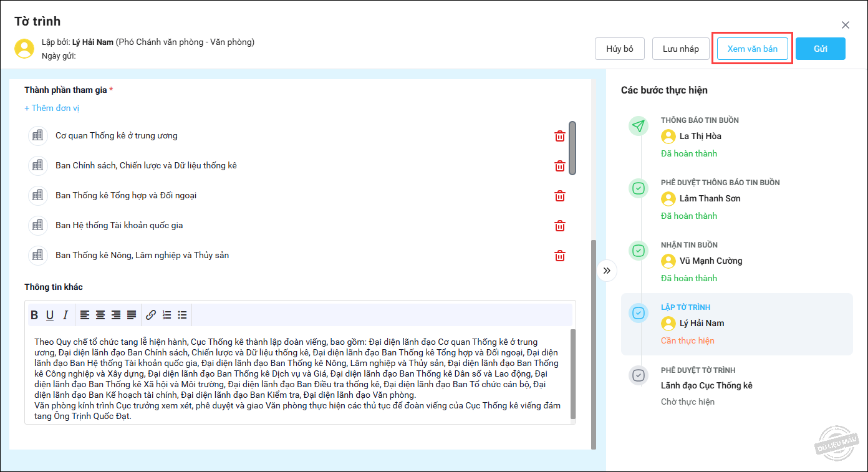Image resolution: width=868 pixels, height=472 pixels.
Task: Toggle Bold formatting in the editor toolbar
Action: tap(35, 315)
